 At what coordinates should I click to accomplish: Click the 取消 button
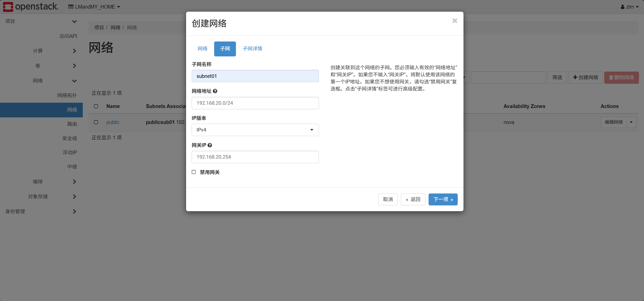[x=388, y=199]
